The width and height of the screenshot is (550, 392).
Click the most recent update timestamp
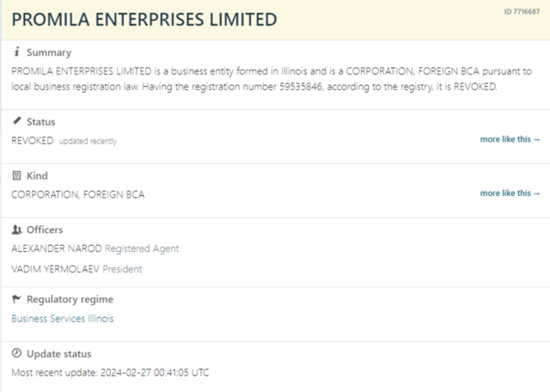pos(155,373)
